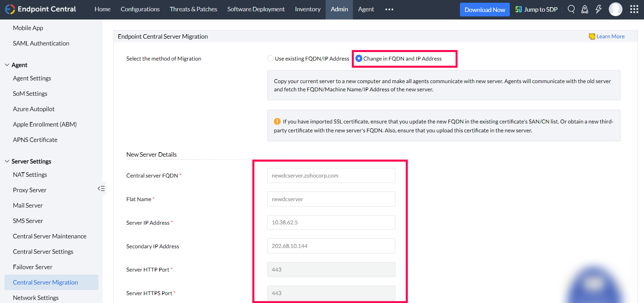Select the Admin tab
Image resolution: width=644 pixels, height=303 pixels.
339,9
